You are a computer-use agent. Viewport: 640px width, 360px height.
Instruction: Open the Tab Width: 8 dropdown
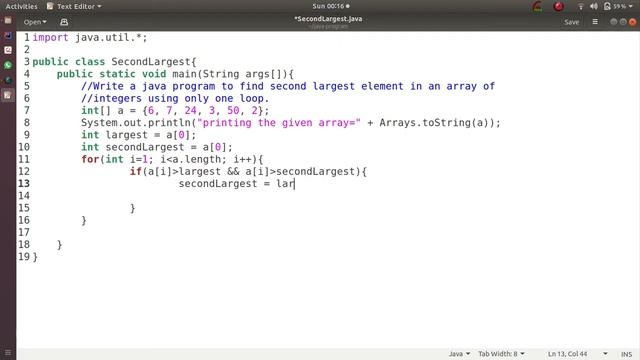[x=501, y=354]
